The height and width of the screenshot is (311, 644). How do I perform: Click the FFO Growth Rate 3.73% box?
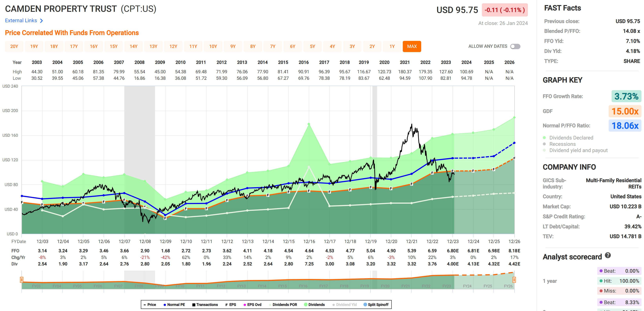pos(626,96)
